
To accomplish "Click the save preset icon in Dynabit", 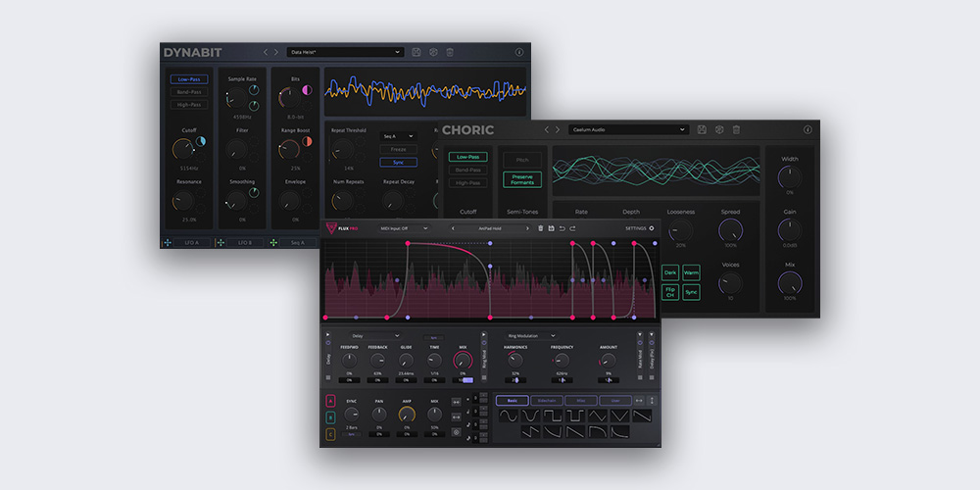I will 416,52.
